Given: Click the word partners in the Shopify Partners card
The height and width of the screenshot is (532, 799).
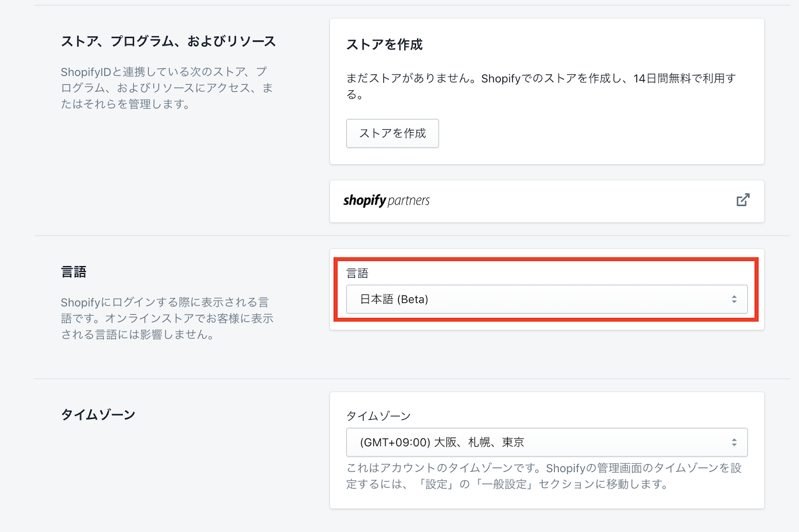Looking at the screenshot, I should tap(408, 201).
